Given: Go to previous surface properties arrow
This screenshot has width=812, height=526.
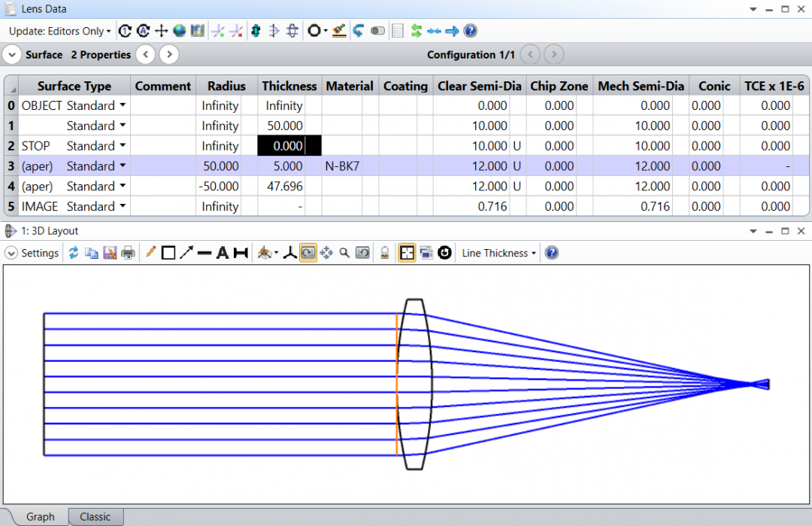Looking at the screenshot, I should click(146, 55).
